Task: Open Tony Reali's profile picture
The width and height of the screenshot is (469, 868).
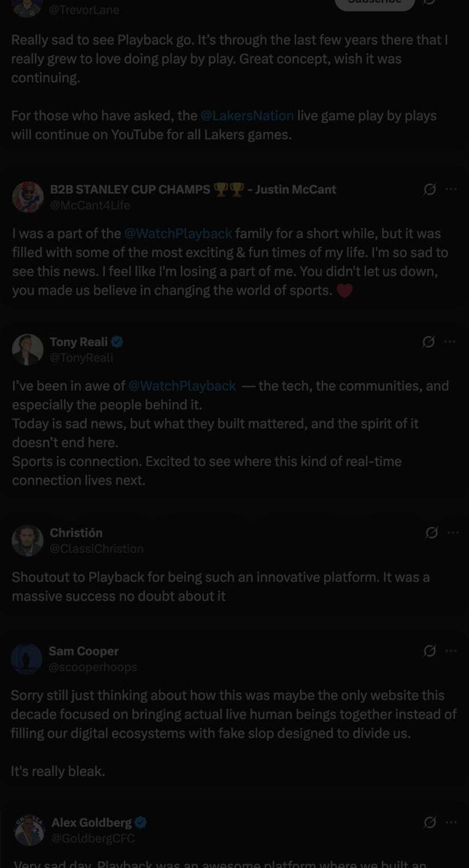Action: click(x=28, y=349)
